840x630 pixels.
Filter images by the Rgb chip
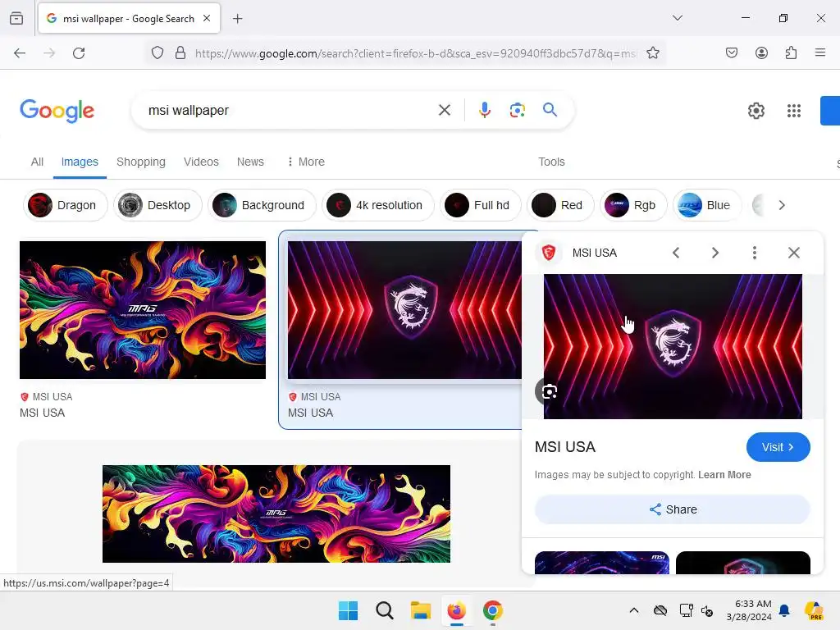[x=633, y=205]
